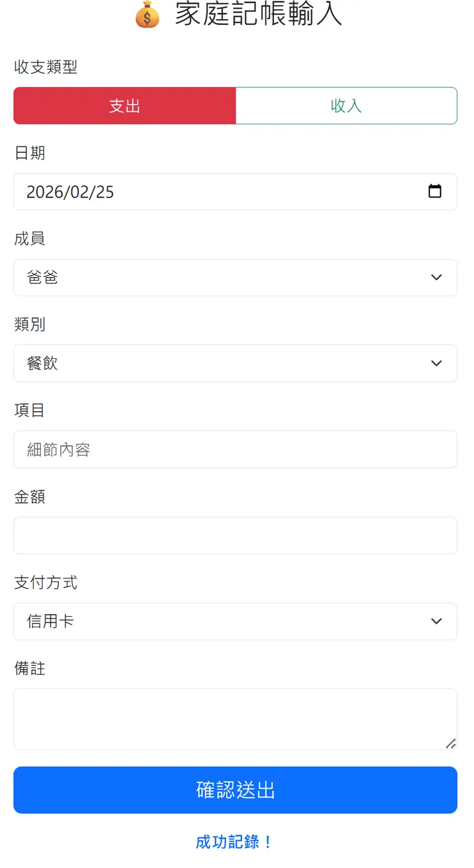Click the chevron on the 支付方式 dropdown
474x868 pixels.
[x=436, y=621]
